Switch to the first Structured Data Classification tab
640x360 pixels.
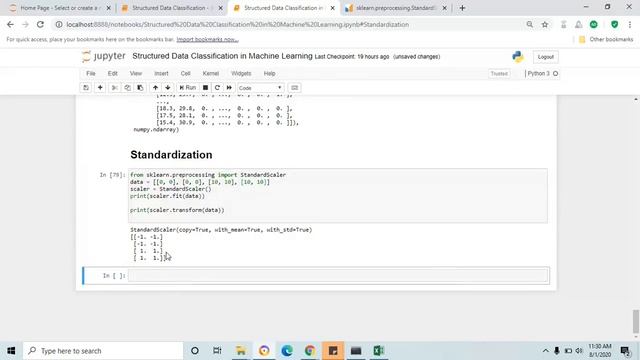point(171,8)
